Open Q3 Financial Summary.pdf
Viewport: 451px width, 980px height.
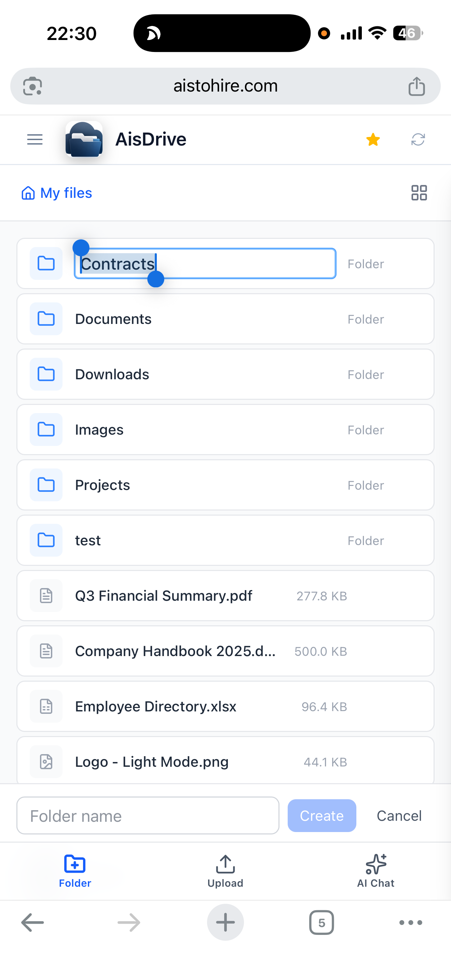pos(225,596)
